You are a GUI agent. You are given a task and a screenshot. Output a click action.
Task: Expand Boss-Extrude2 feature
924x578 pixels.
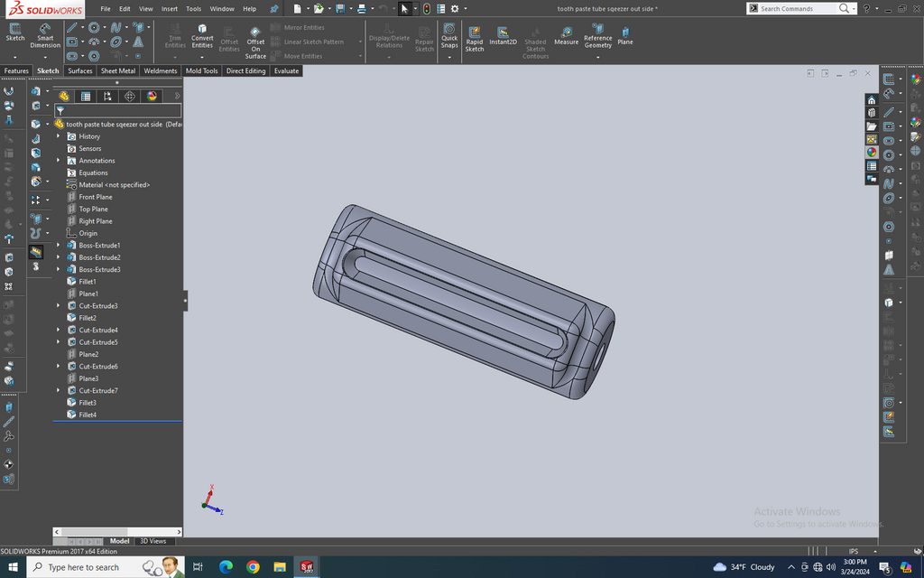59,257
